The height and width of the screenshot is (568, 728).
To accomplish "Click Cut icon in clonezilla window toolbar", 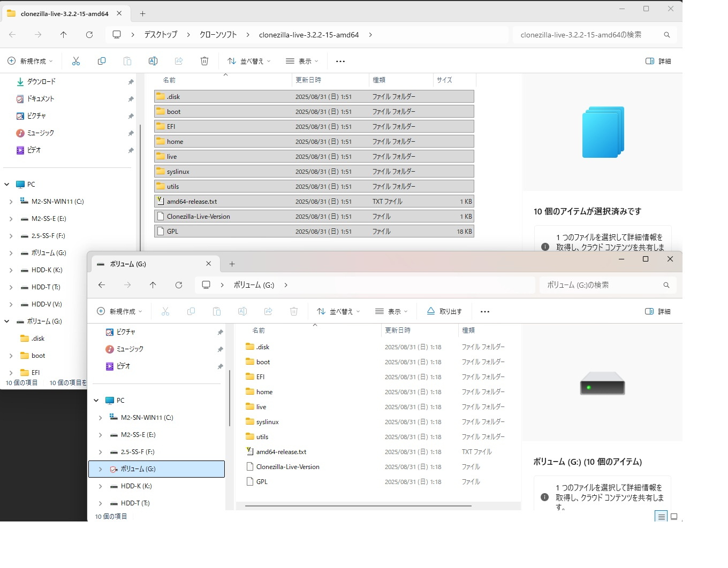I will click(x=76, y=62).
